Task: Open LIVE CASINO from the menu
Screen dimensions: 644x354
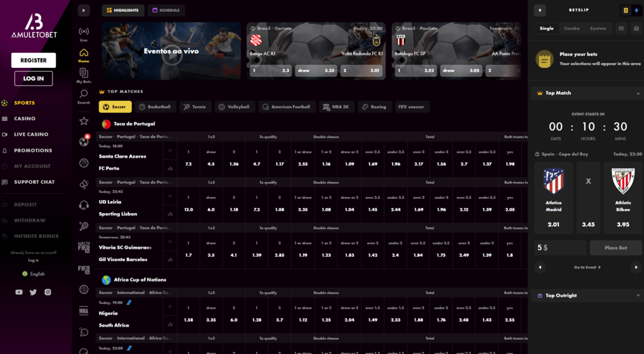Action: (x=31, y=134)
